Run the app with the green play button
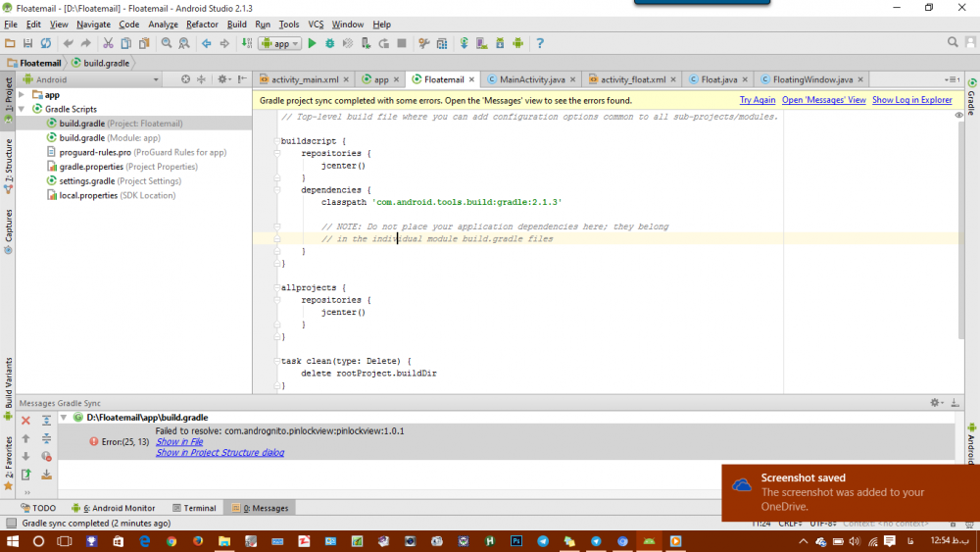 312,43
